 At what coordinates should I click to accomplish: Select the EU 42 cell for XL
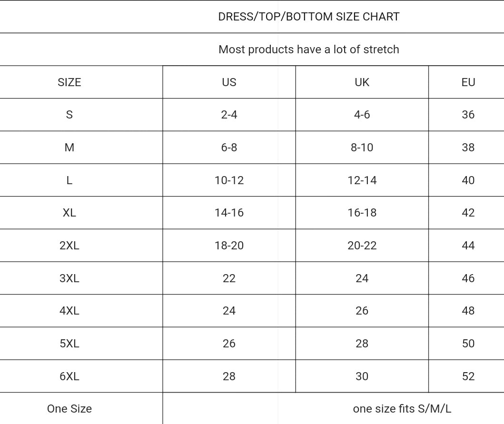point(468,213)
